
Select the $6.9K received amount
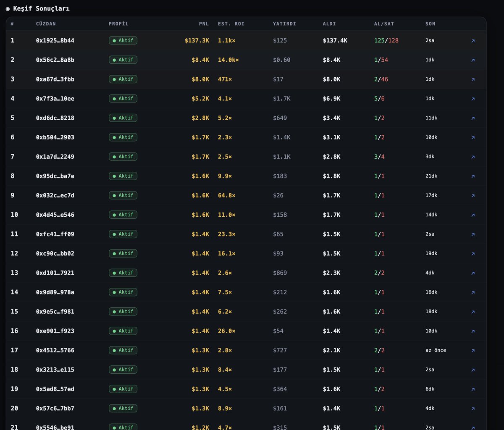tap(331, 99)
